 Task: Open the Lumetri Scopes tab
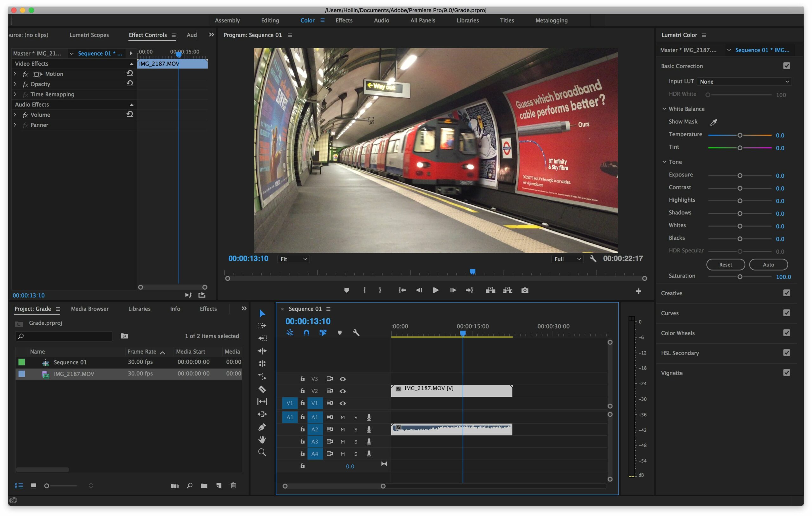click(89, 35)
